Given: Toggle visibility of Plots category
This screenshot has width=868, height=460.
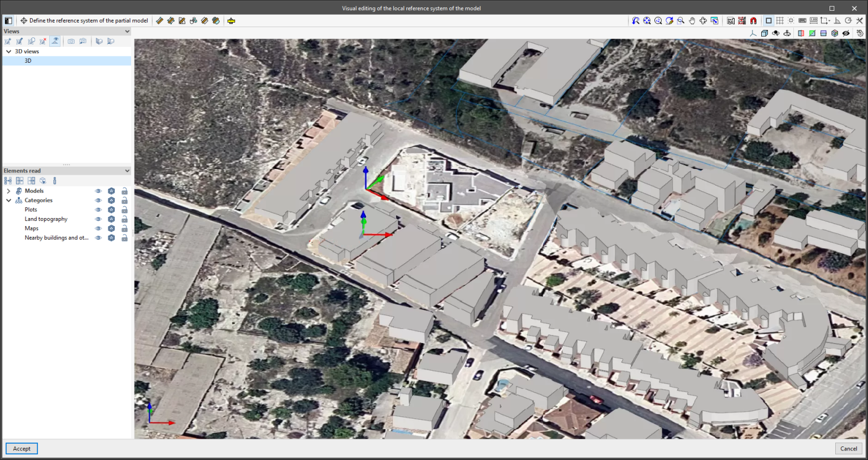Looking at the screenshot, I should (x=98, y=210).
